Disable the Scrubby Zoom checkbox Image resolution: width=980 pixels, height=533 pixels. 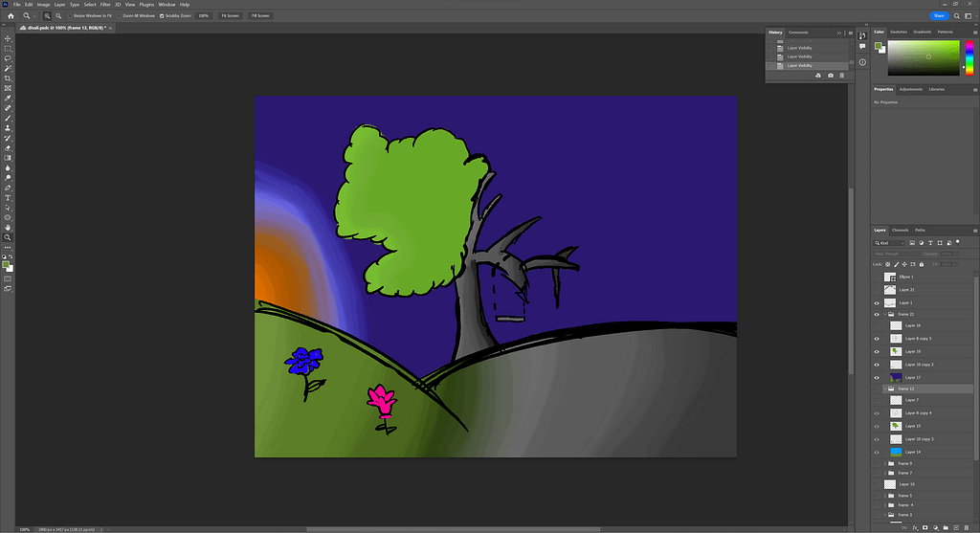tap(161, 16)
